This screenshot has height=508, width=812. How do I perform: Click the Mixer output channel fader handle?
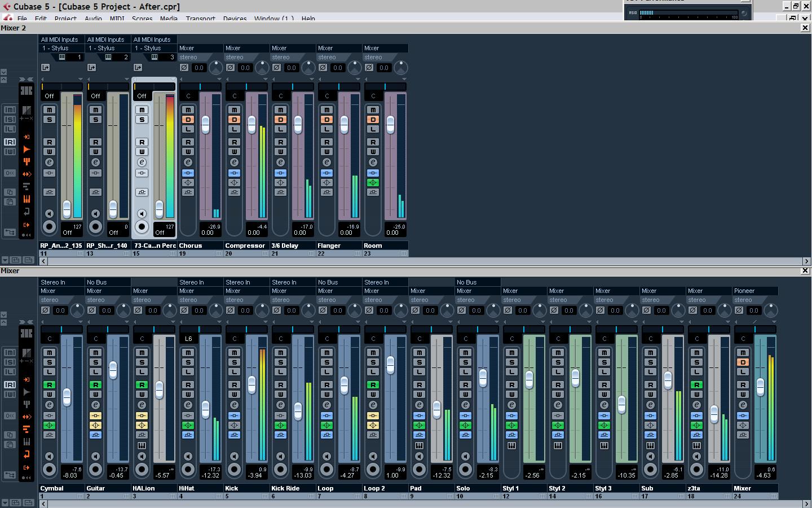click(x=760, y=387)
